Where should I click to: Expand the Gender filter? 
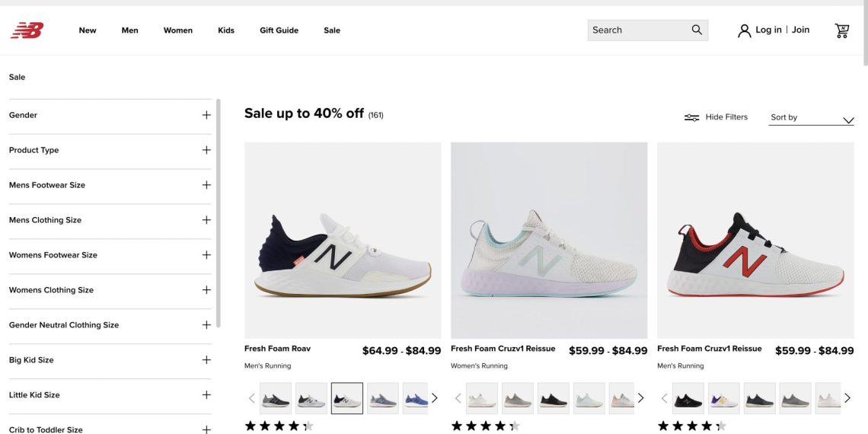tap(206, 115)
